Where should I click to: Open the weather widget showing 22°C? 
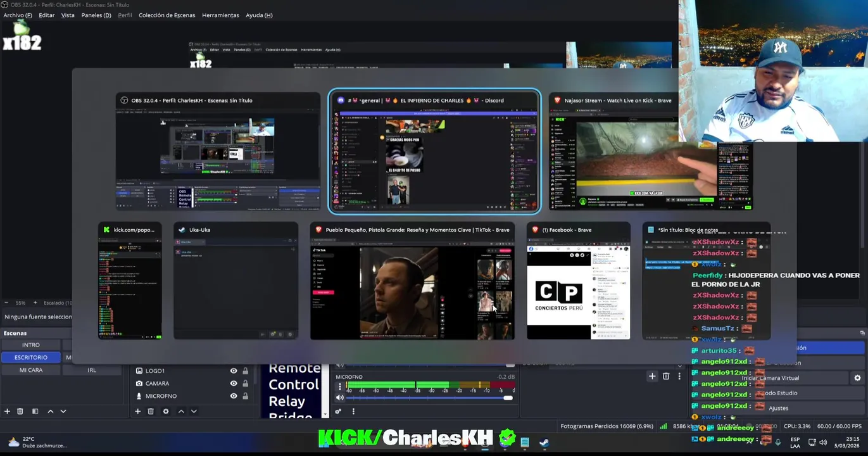pyautogui.click(x=37, y=442)
